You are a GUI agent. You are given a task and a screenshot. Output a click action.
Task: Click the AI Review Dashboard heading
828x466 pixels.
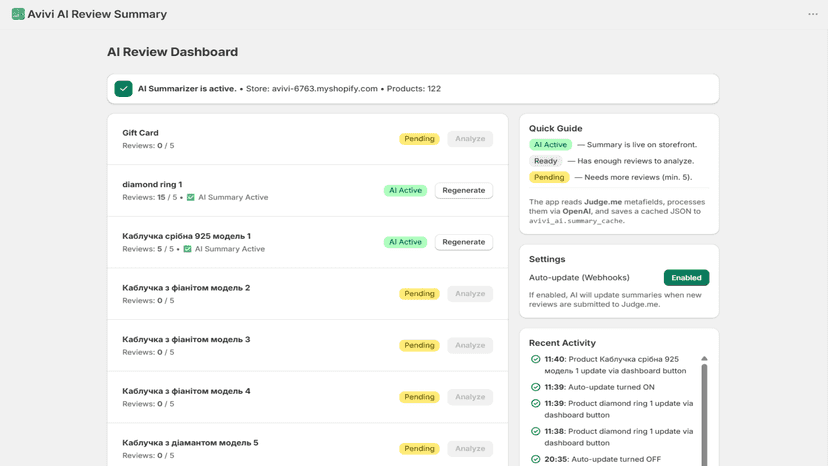[173, 52]
